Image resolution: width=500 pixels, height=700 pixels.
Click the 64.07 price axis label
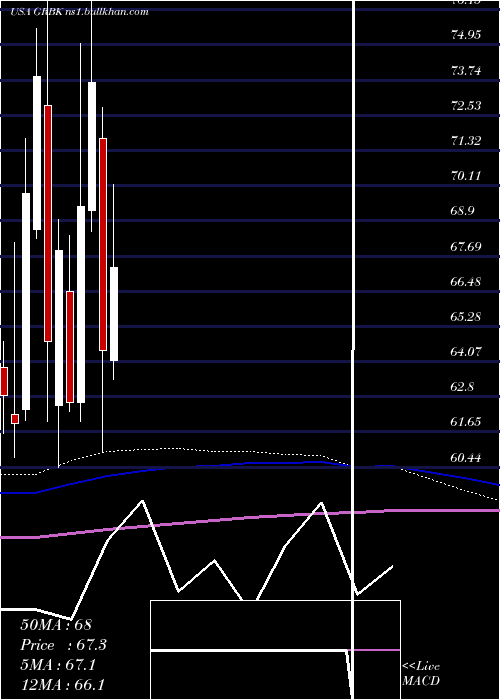466,351
